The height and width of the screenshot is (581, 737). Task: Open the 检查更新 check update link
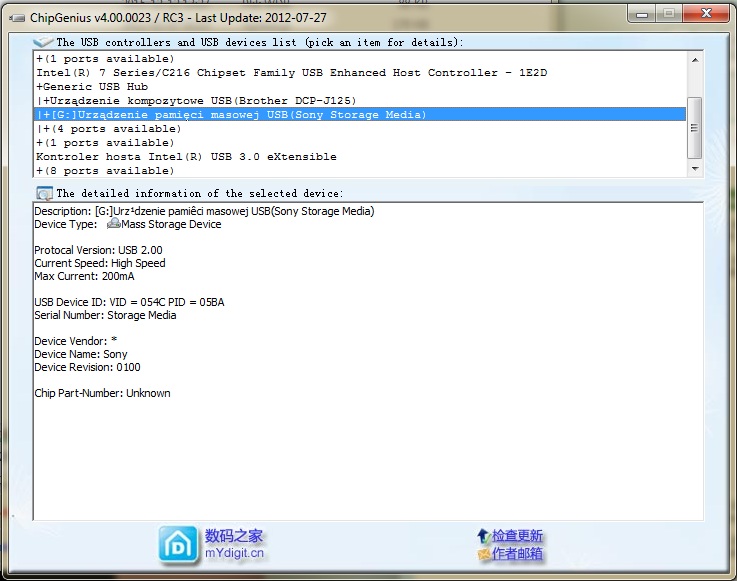517,536
